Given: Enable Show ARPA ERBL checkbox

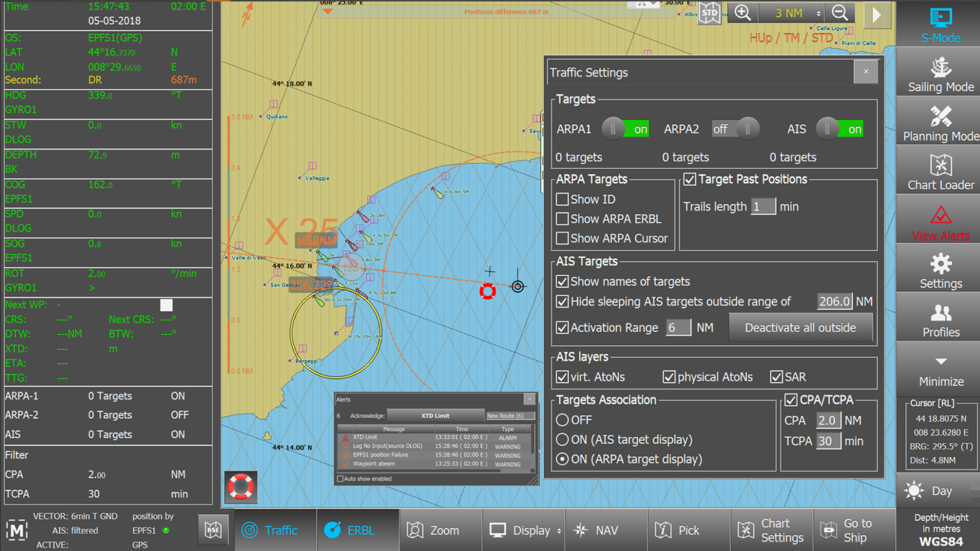Looking at the screenshot, I should click(x=562, y=219).
